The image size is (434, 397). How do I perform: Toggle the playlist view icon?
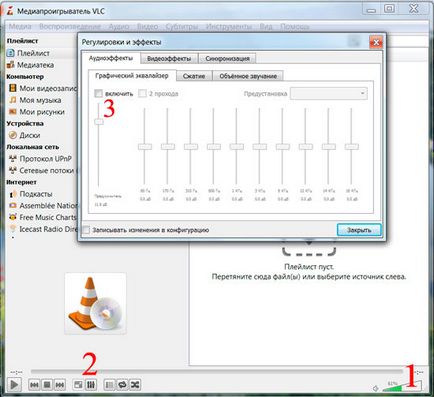(109, 385)
